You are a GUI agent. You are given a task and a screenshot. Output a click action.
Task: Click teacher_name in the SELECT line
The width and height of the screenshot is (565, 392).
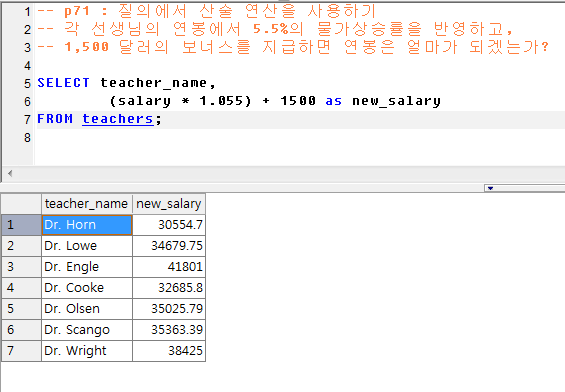154,83
